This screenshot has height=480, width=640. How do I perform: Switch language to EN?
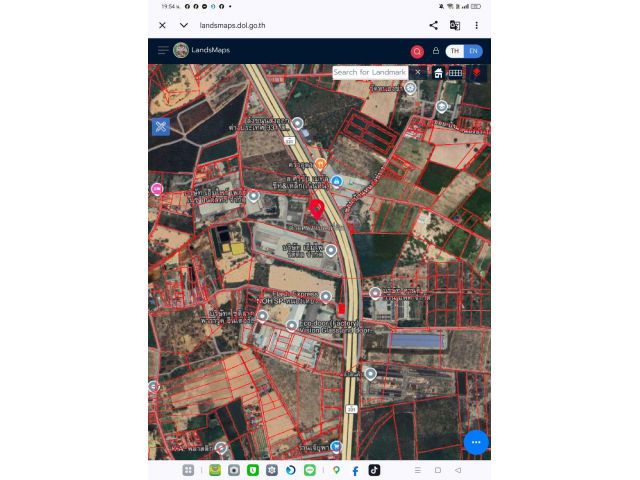click(x=473, y=51)
